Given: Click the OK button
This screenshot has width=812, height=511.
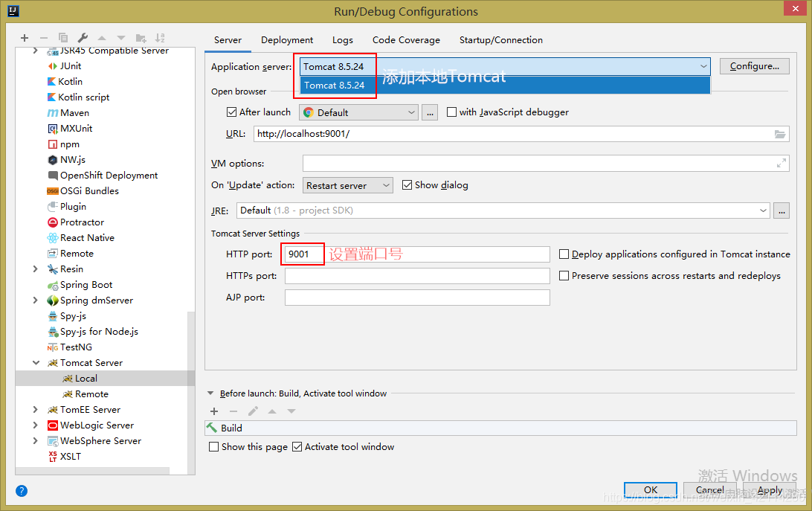Looking at the screenshot, I should tap(651, 489).
